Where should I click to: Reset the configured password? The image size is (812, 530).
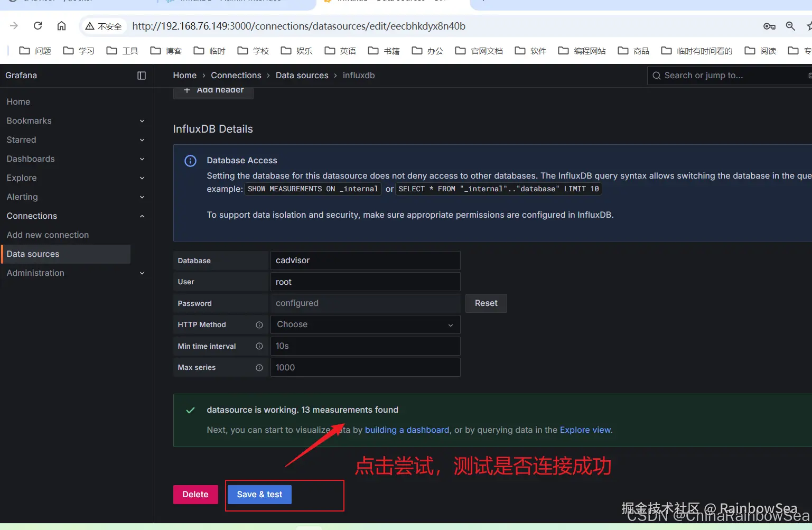click(486, 303)
